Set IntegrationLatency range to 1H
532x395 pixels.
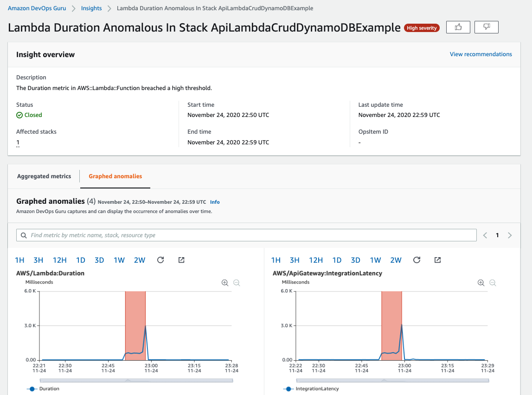pos(276,260)
